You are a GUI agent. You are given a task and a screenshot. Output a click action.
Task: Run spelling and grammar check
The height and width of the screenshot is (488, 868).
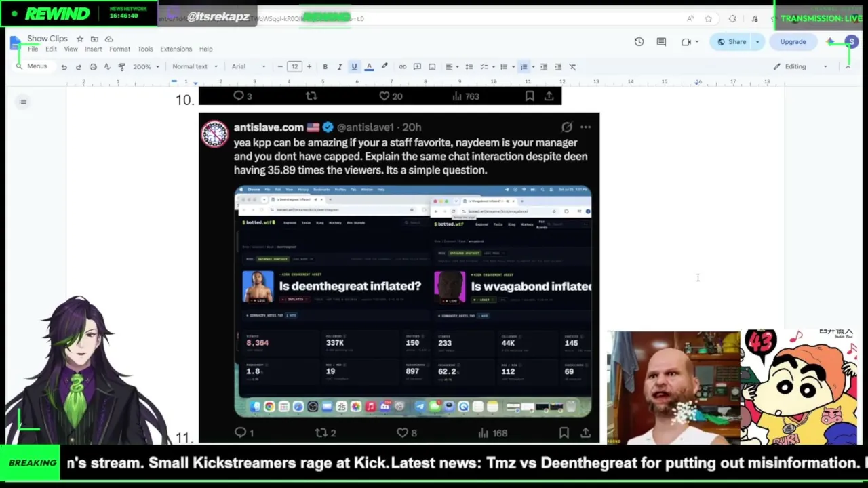pyautogui.click(x=107, y=67)
